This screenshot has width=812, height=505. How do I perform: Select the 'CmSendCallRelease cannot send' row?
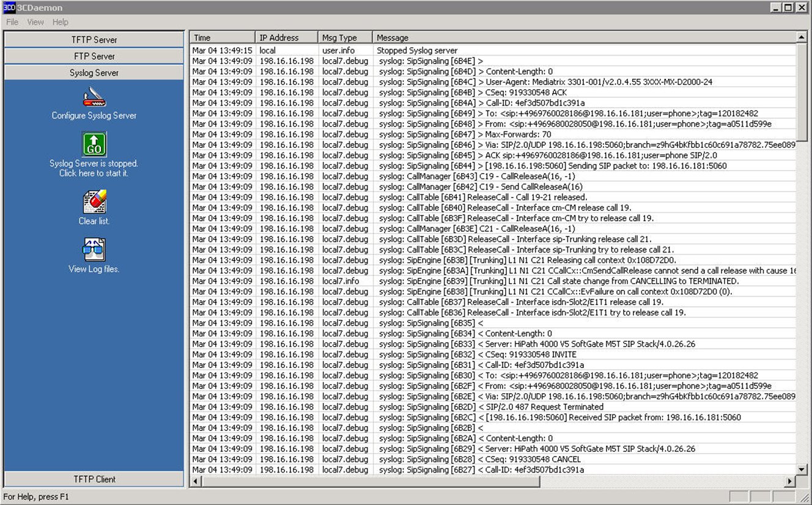[x=493, y=271]
